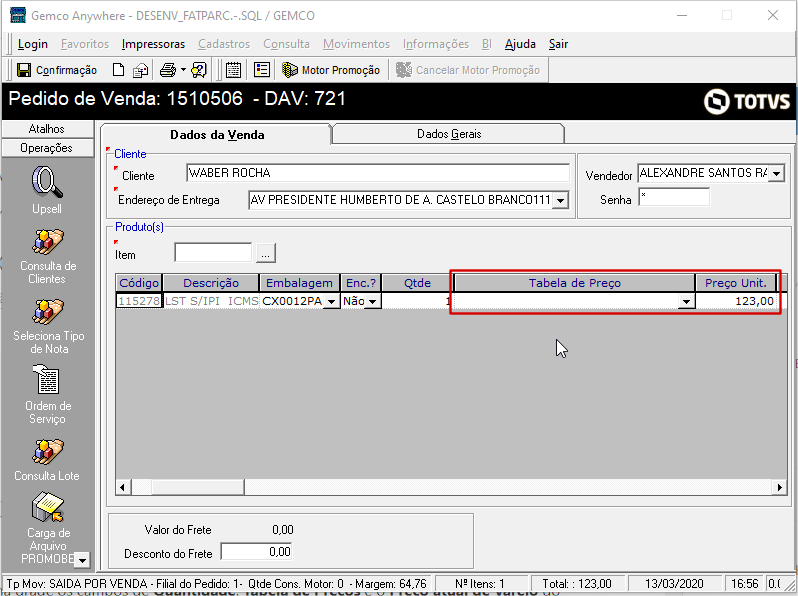Click the Atalhos sidebar button
The width and height of the screenshot is (798, 596).
tap(47, 129)
